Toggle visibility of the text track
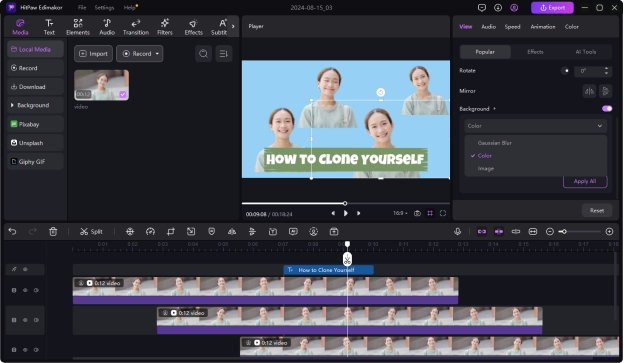624x363 pixels. 25,269
